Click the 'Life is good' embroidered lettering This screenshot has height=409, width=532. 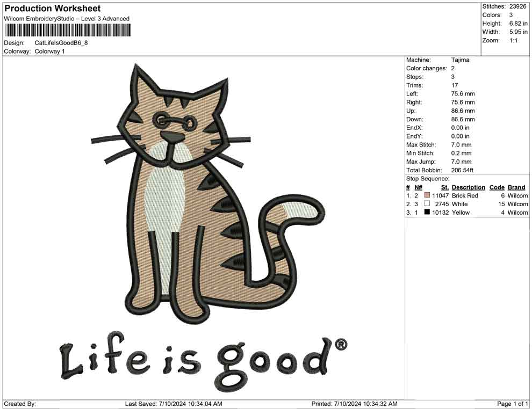click(204, 362)
